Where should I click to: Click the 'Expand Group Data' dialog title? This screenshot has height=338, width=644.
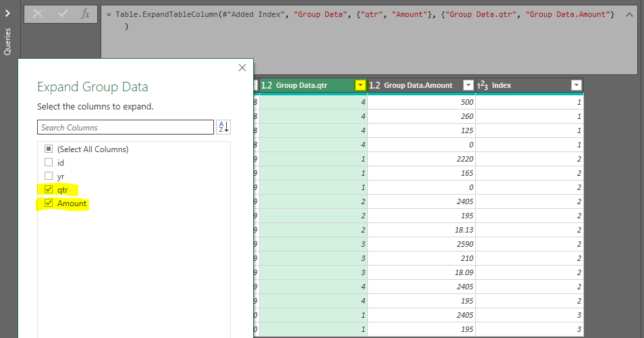pyautogui.click(x=92, y=87)
